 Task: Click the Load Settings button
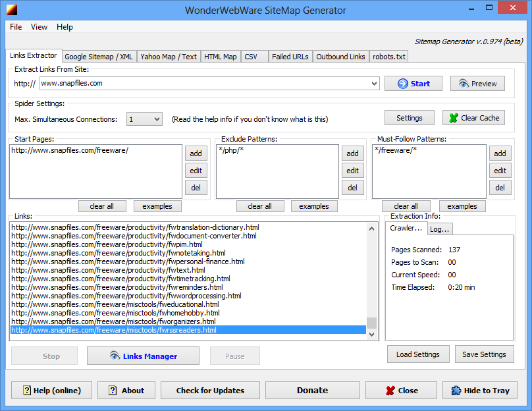click(x=418, y=354)
